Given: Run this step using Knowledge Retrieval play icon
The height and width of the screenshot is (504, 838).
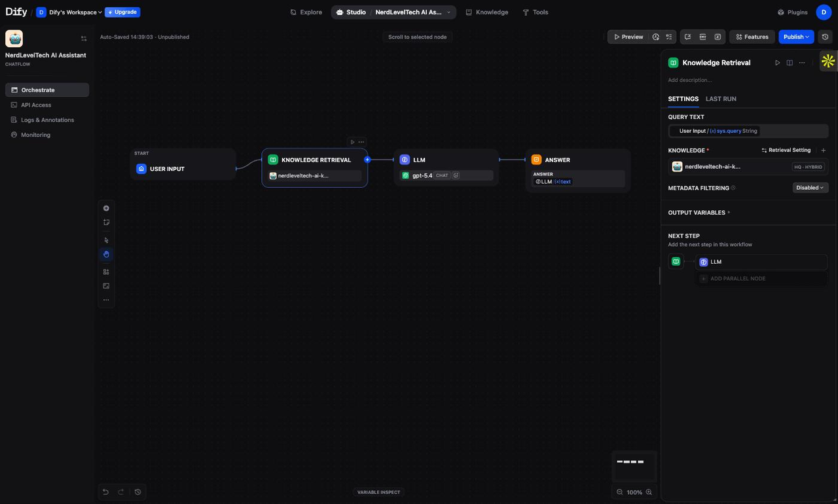Looking at the screenshot, I should 778,63.
